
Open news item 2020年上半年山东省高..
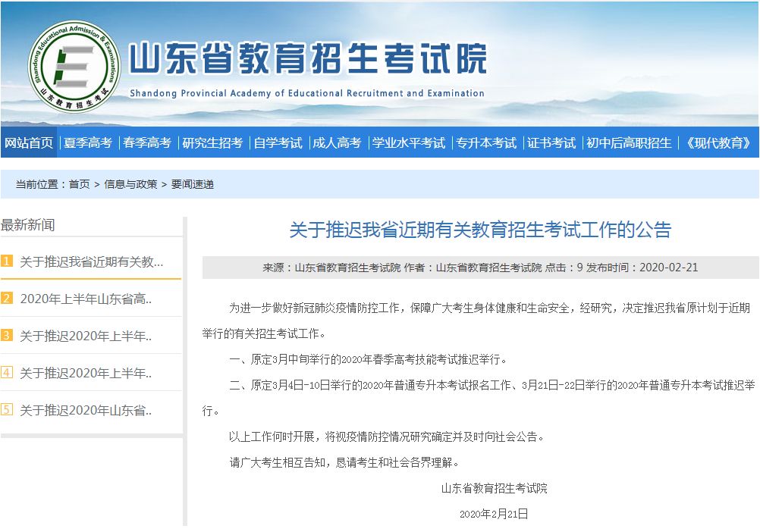[86, 299]
